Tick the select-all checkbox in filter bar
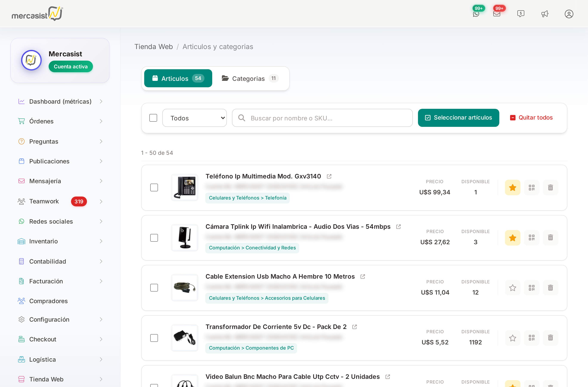The image size is (588, 387). pyautogui.click(x=153, y=118)
